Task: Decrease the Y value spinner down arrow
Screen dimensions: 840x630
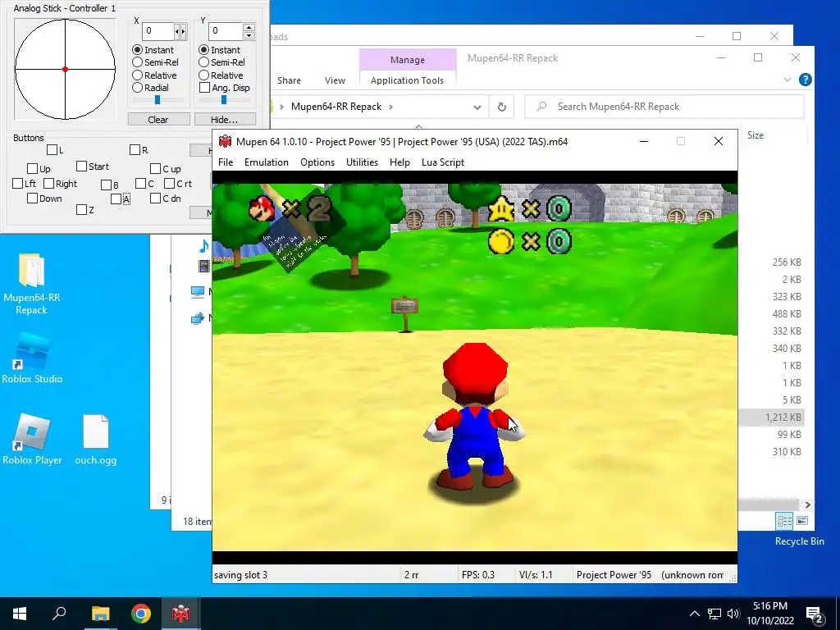Action: tap(249, 35)
